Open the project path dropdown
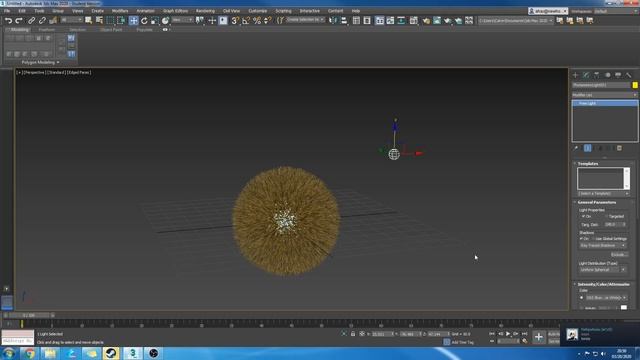Screen dimensions: 640x360 [516, 20]
